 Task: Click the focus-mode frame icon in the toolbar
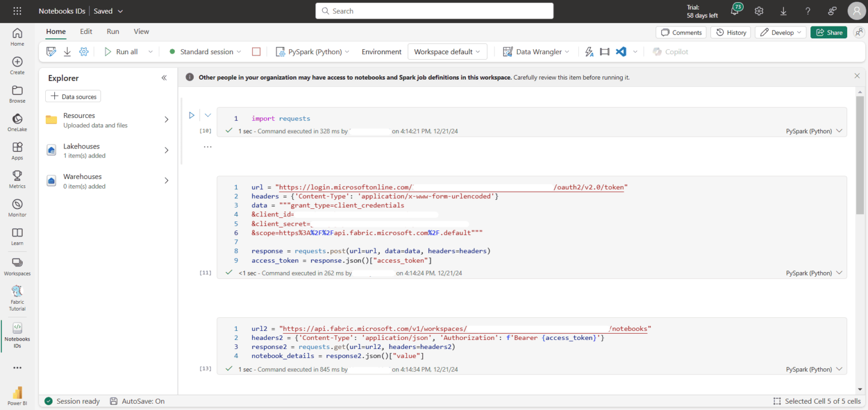click(605, 51)
